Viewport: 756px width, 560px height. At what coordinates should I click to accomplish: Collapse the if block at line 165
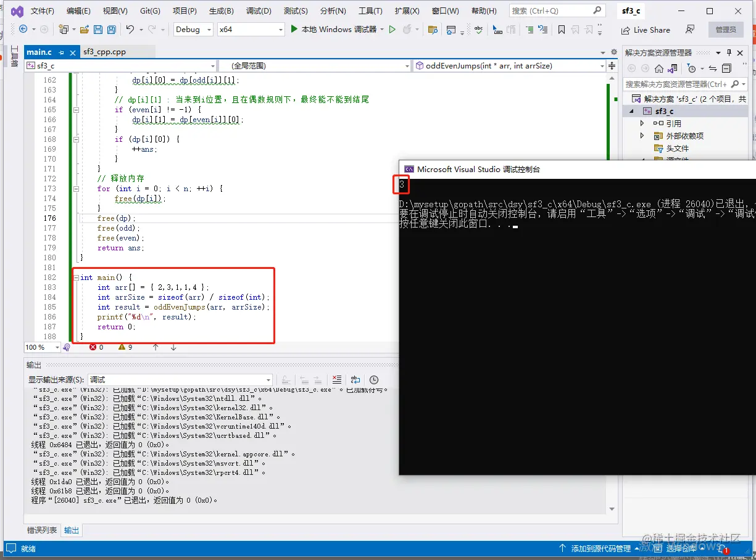[x=76, y=110]
